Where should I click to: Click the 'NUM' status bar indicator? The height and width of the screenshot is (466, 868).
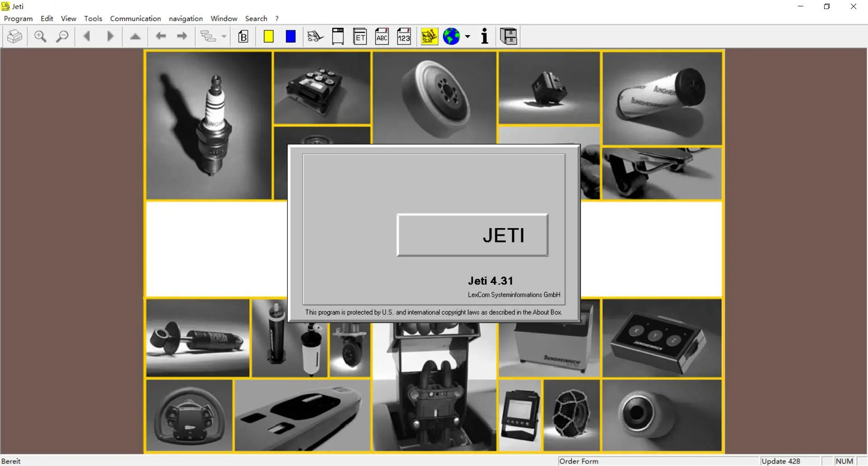844,461
